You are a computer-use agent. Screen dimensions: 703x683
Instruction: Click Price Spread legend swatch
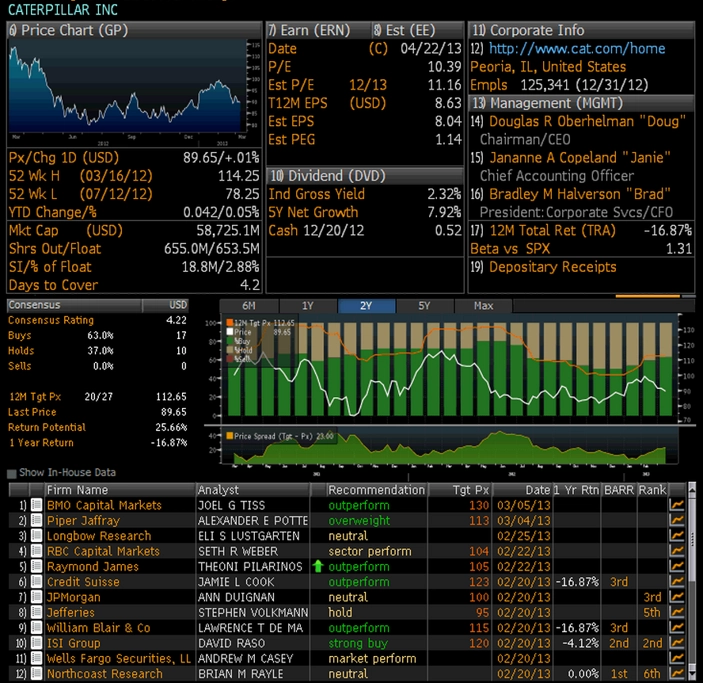[230, 436]
